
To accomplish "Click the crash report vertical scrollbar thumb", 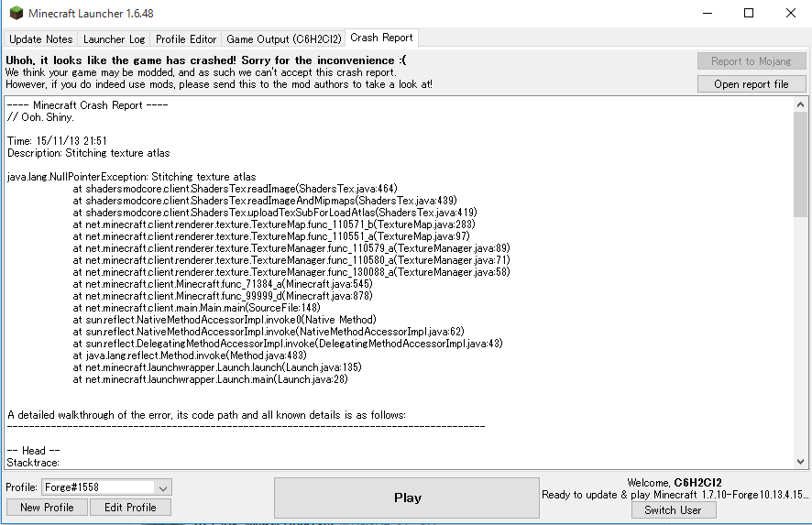I will (x=801, y=164).
